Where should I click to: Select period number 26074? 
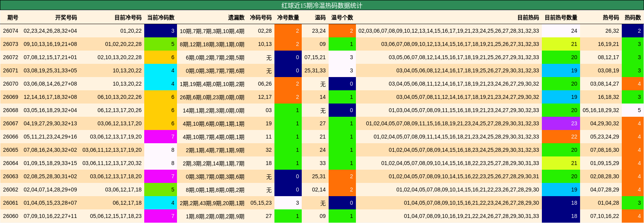click(x=11, y=31)
